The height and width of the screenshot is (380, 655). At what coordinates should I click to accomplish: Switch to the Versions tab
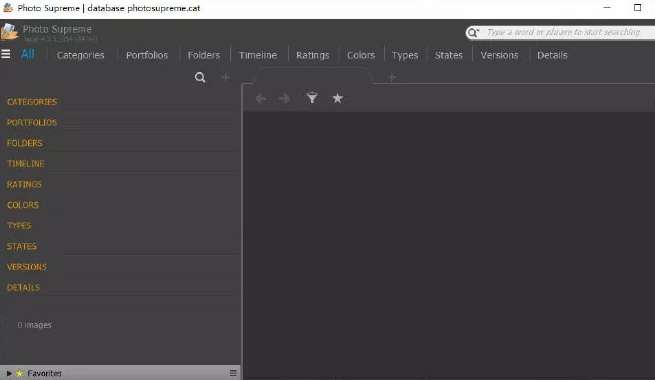(x=499, y=55)
